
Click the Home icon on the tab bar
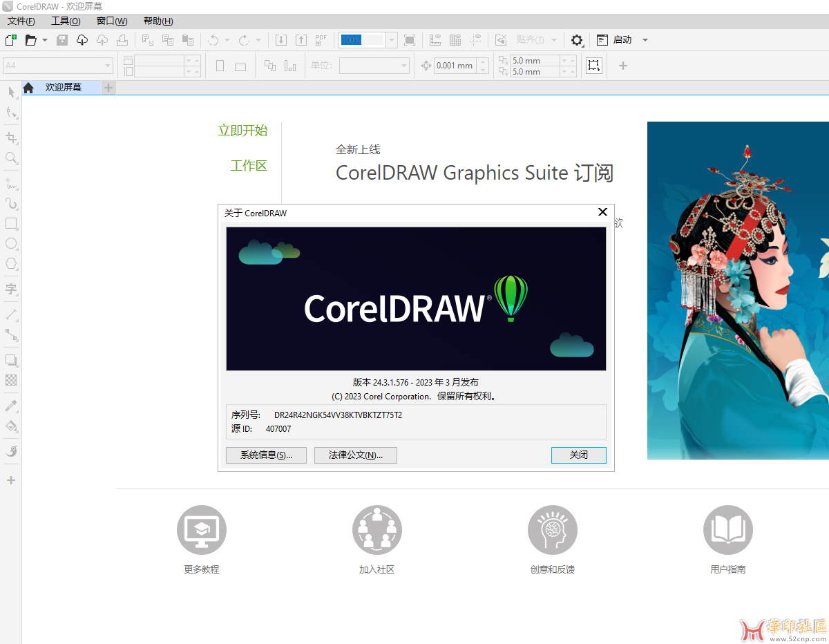pyautogui.click(x=28, y=88)
